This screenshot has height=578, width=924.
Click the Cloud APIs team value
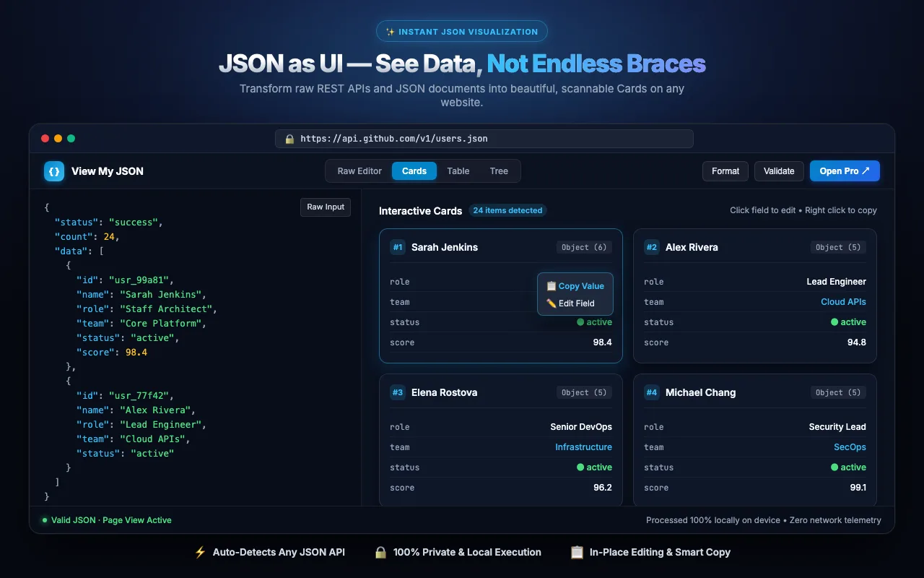coord(843,302)
